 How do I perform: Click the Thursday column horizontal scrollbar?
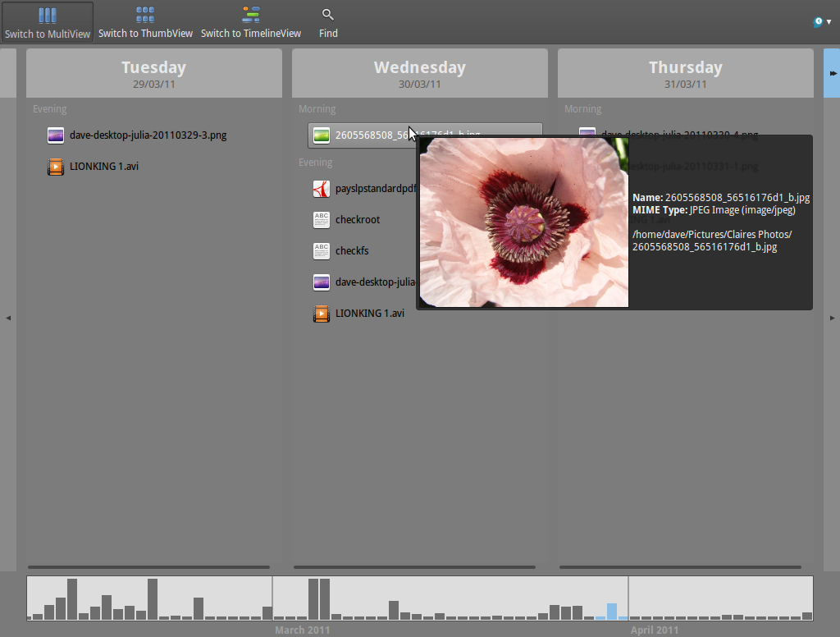(x=680, y=566)
